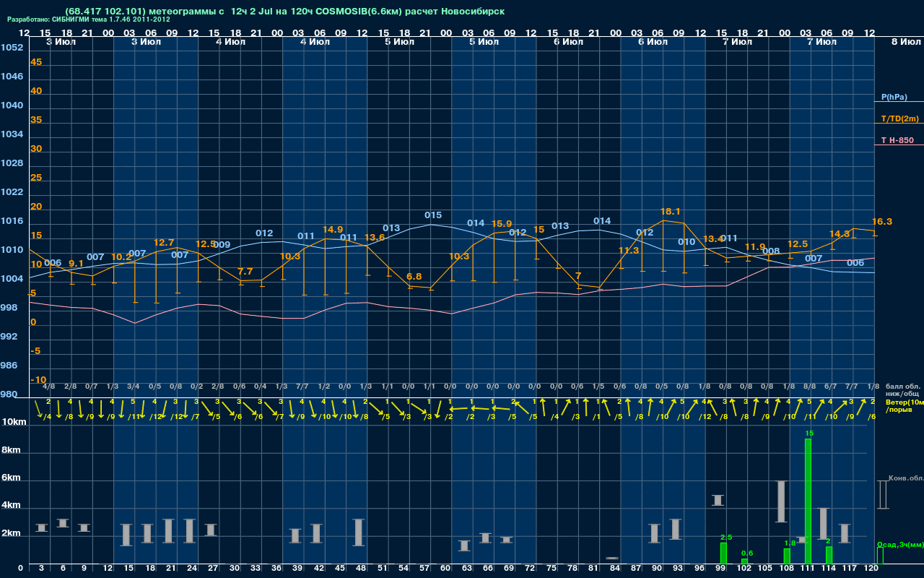This screenshot has height=578, width=924.
Task: Click the 980 pressure axis value
Action: click(x=9, y=394)
